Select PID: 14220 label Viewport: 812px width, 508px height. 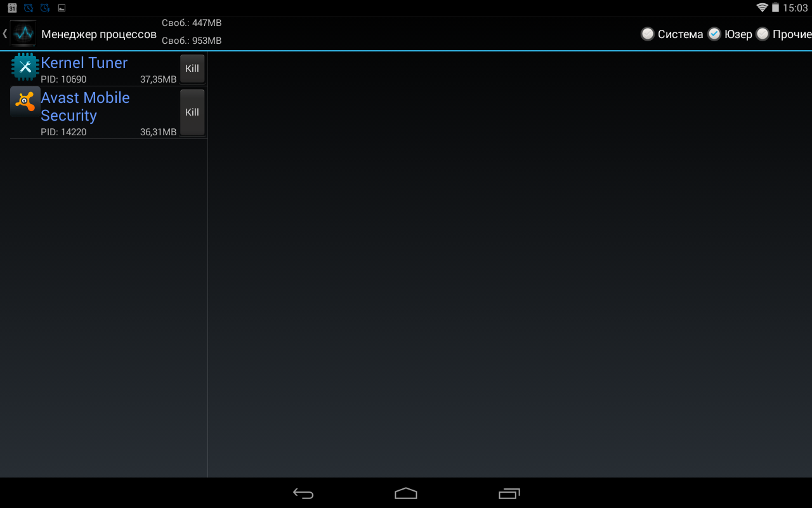[63, 132]
